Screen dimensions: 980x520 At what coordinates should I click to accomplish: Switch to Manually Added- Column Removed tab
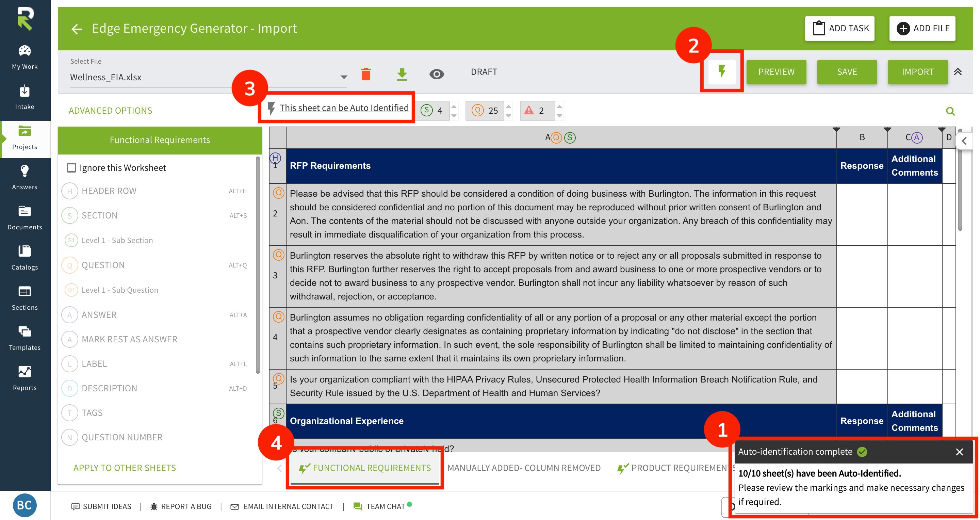523,468
